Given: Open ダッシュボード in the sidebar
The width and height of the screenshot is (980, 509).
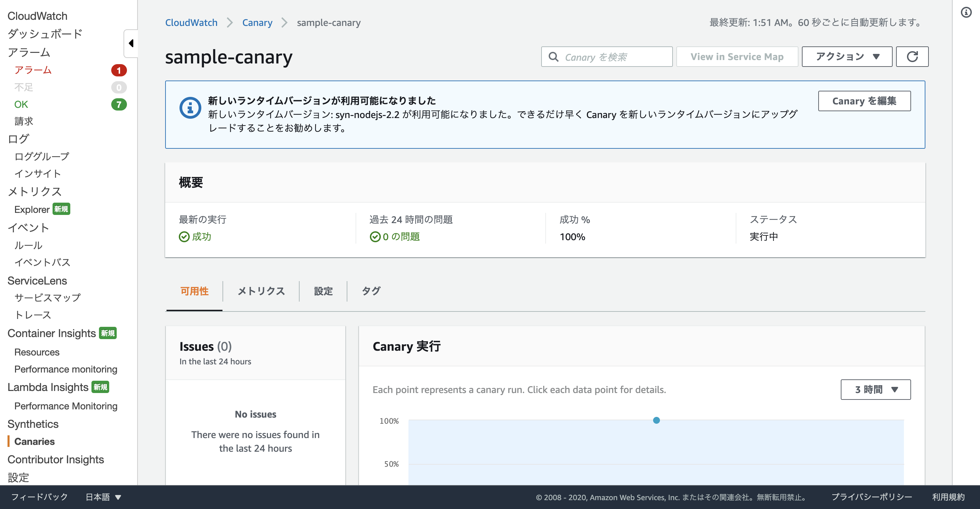Looking at the screenshot, I should click(45, 34).
